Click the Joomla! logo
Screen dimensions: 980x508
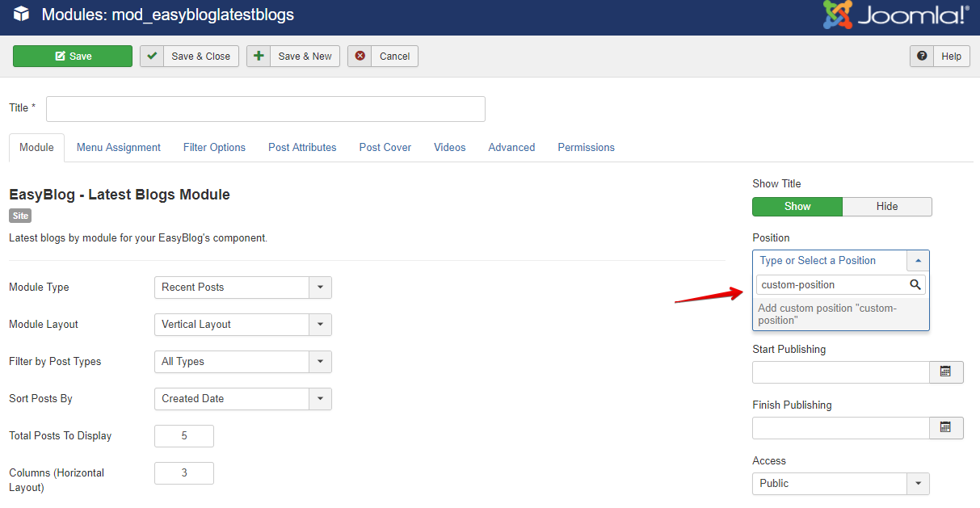coord(896,15)
